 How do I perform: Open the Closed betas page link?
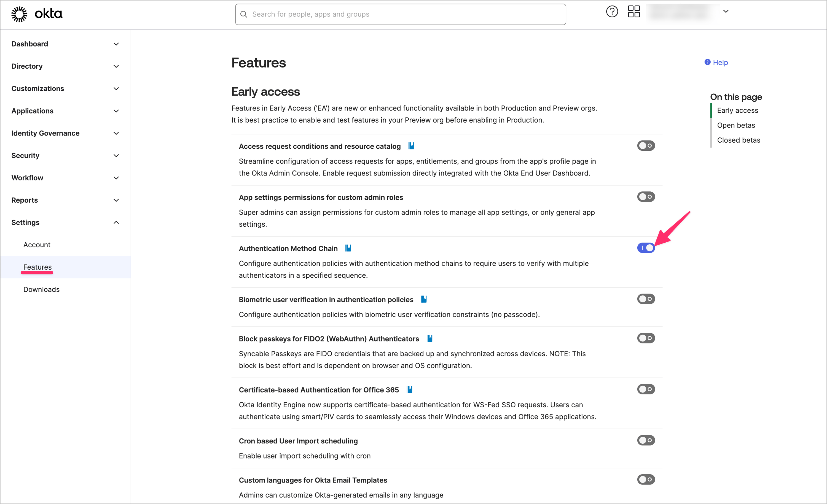click(739, 140)
